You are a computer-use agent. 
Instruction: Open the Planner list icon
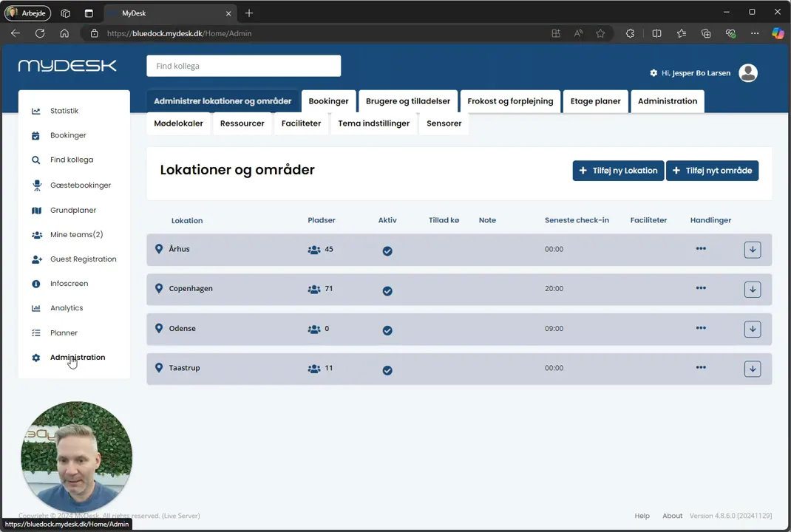[x=35, y=332]
